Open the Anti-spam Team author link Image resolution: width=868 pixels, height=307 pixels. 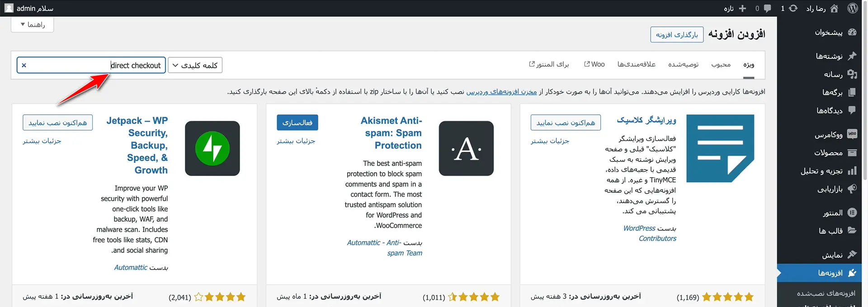(384, 248)
